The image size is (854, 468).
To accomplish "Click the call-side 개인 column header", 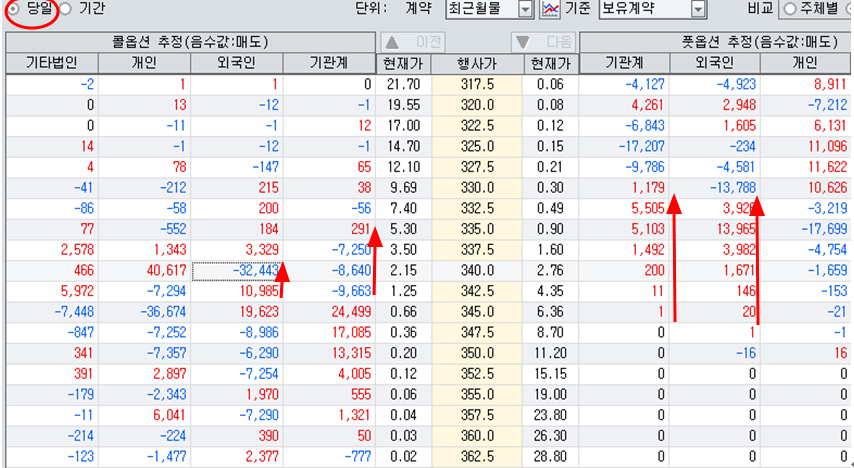I will [144, 64].
